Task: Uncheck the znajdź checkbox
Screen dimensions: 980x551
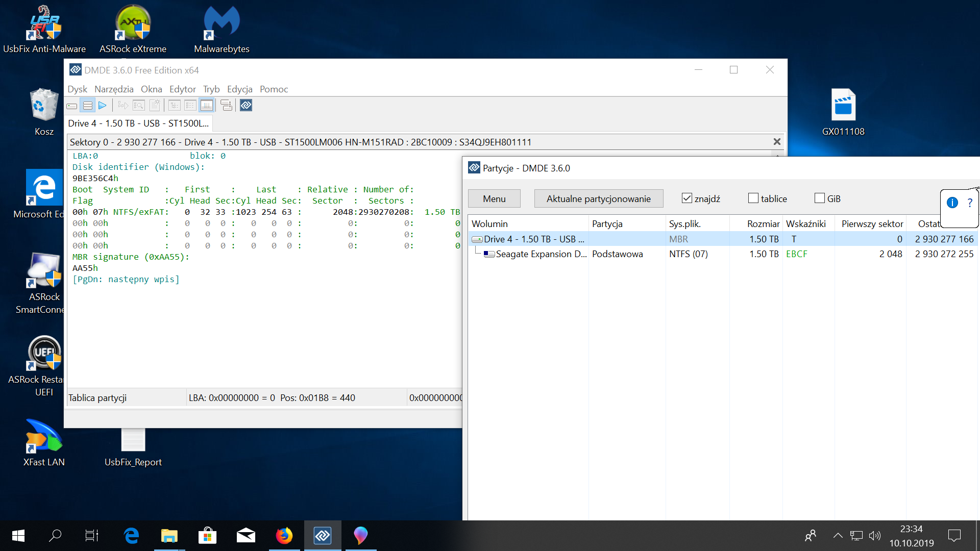Action: click(x=687, y=198)
